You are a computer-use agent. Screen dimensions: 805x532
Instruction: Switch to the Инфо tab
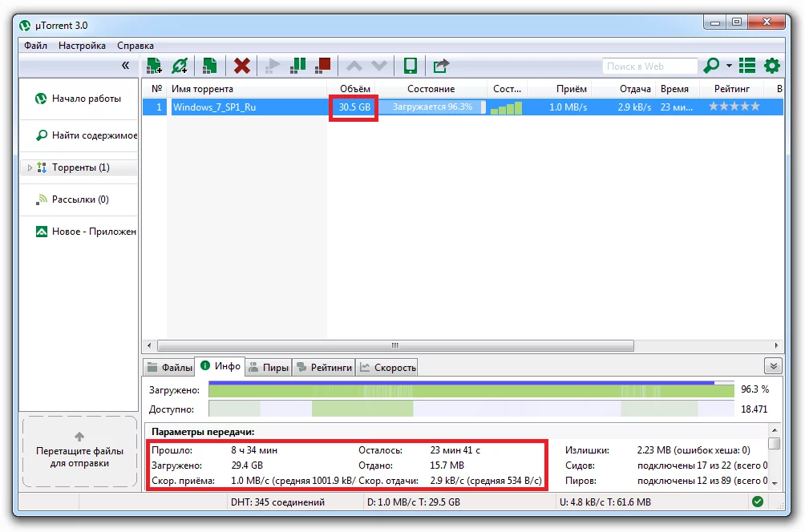(220, 366)
